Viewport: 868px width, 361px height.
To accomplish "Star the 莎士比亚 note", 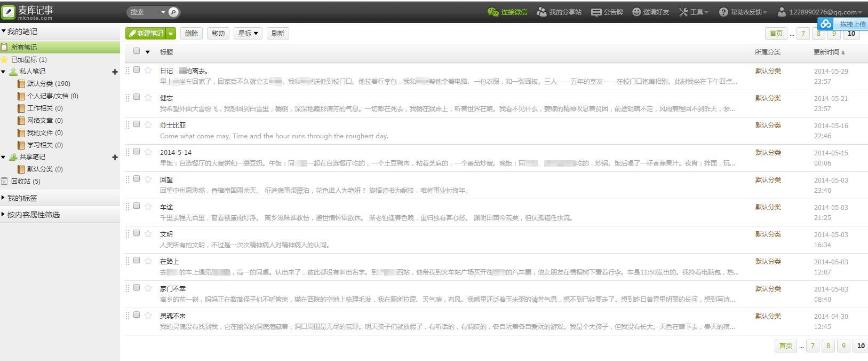I will click(148, 124).
